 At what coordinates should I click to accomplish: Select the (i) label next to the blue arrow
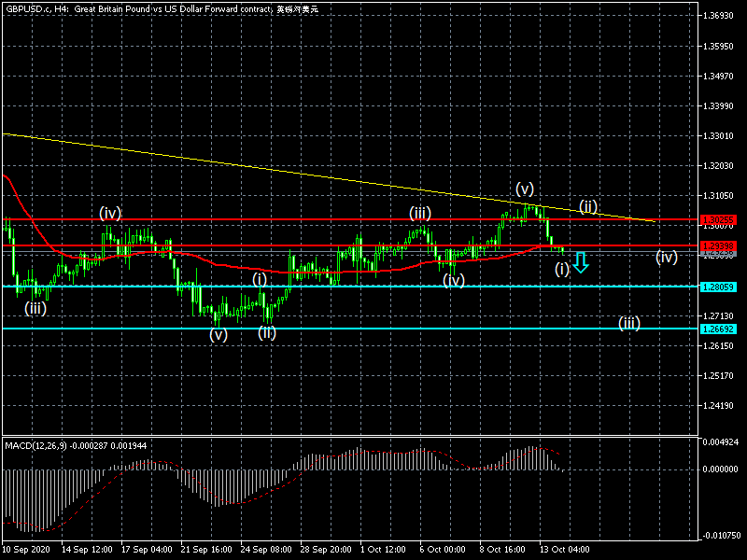561,269
